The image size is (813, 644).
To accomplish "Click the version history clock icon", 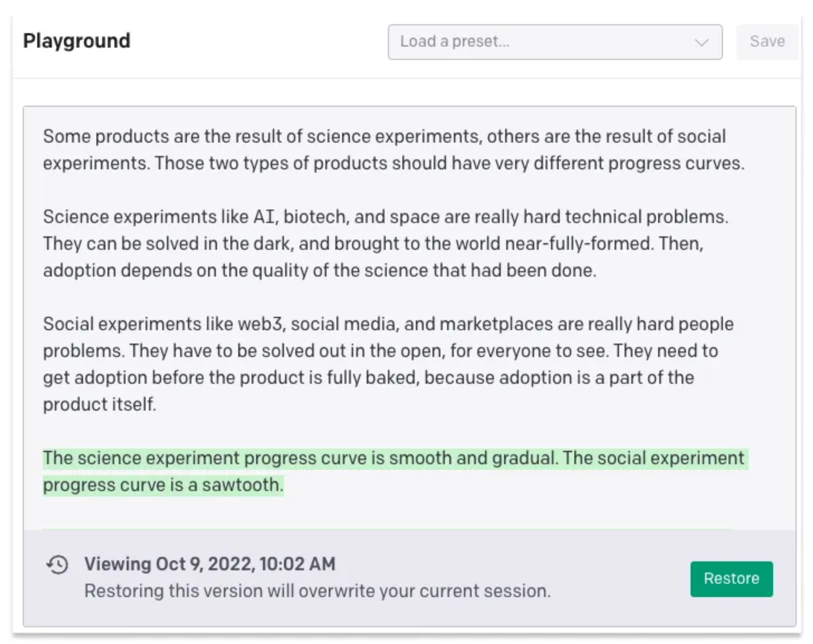I will pyautogui.click(x=57, y=565).
